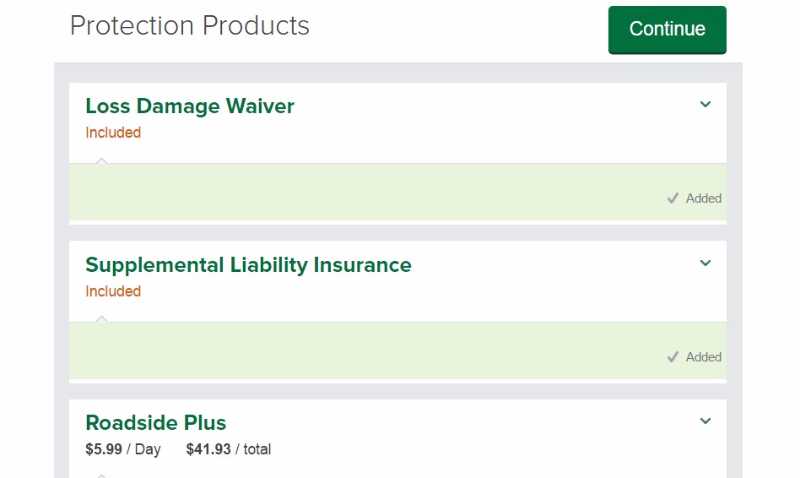This screenshot has height=478, width=800.
Task: Click the Protection Products heading
Action: (190, 26)
